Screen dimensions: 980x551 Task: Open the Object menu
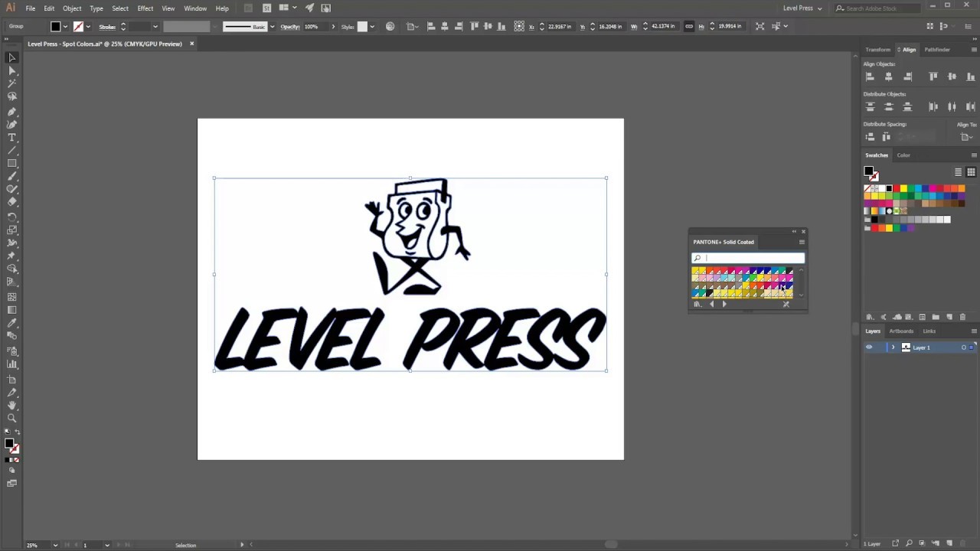click(72, 8)
